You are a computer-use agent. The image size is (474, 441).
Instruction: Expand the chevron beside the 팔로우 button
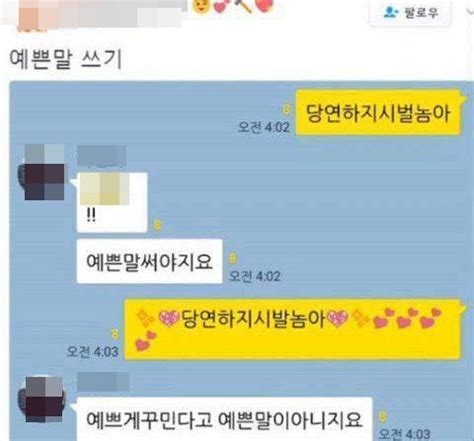coord(470,12)
